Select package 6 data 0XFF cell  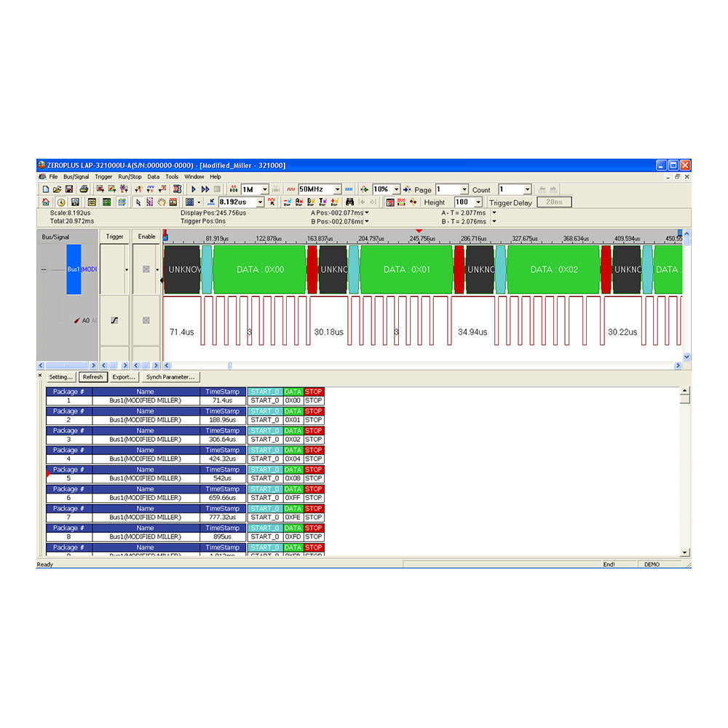point(293,498)
